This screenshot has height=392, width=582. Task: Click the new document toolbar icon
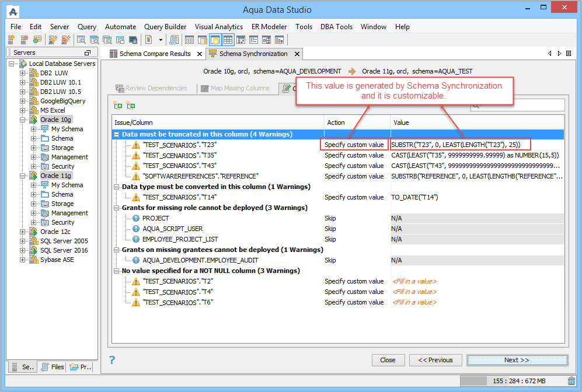click(149, 40)
